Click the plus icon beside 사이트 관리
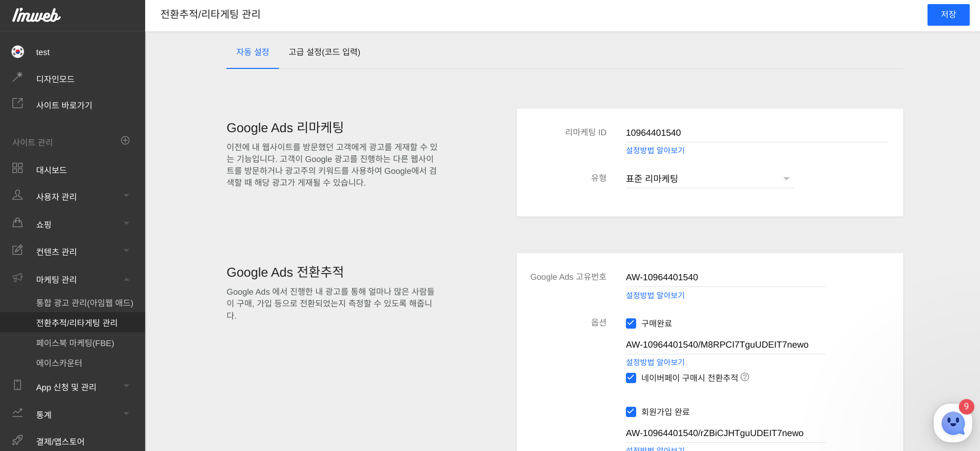The image size is (980, 451). [x=125, y=140]
